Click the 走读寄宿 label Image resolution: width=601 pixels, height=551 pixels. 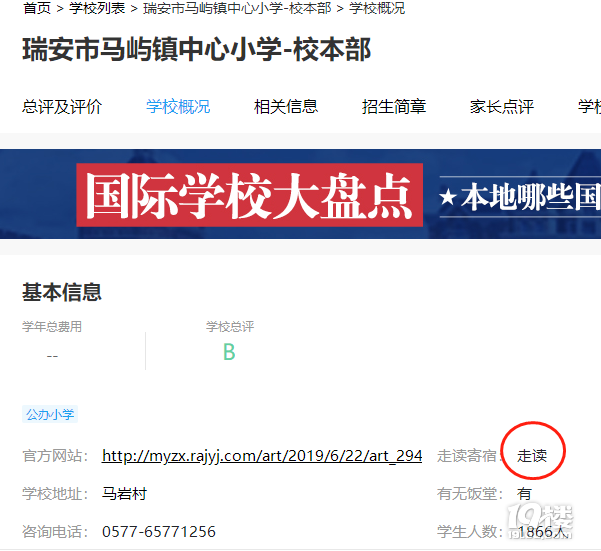469,456
